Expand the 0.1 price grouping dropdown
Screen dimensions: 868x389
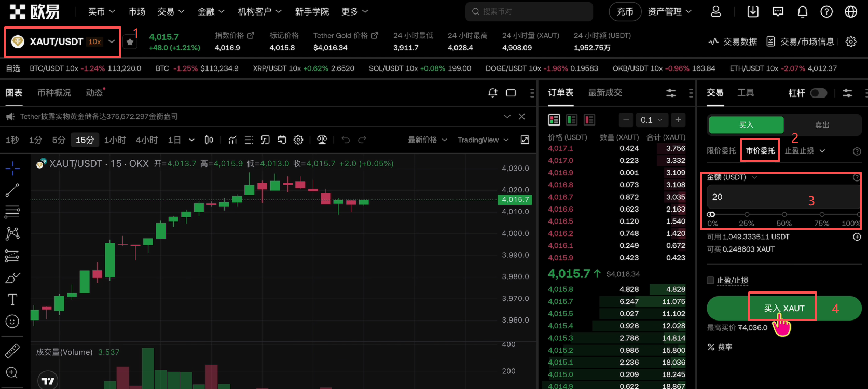tap(651, 120)
